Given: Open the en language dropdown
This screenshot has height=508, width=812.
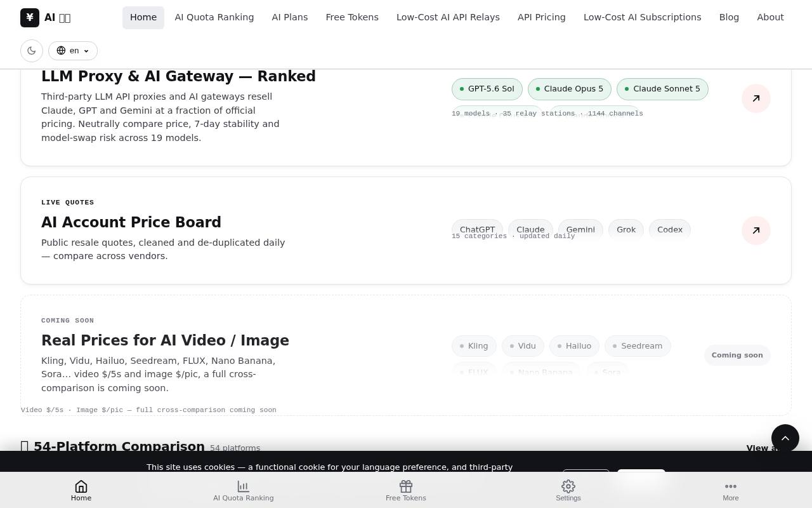Looking at the screenshot, I should (73, 51).
